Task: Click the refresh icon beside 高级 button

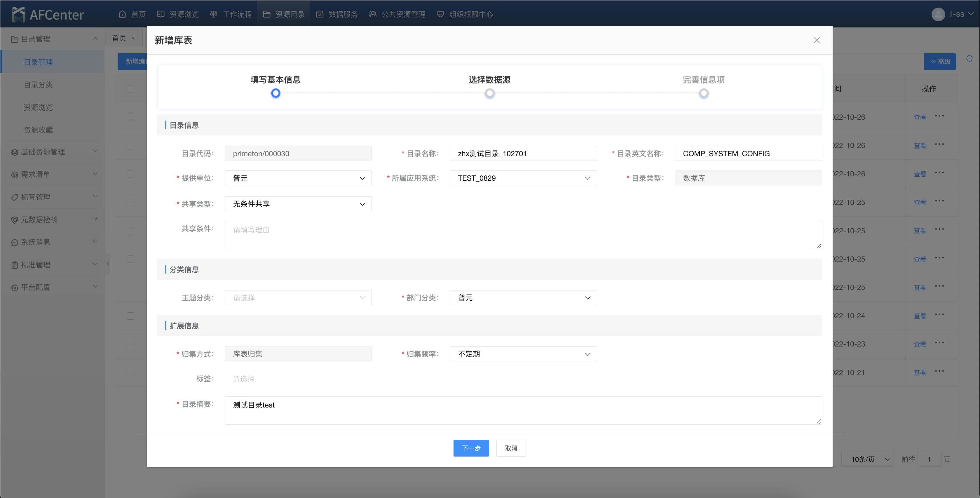Action: click(969, 59)
